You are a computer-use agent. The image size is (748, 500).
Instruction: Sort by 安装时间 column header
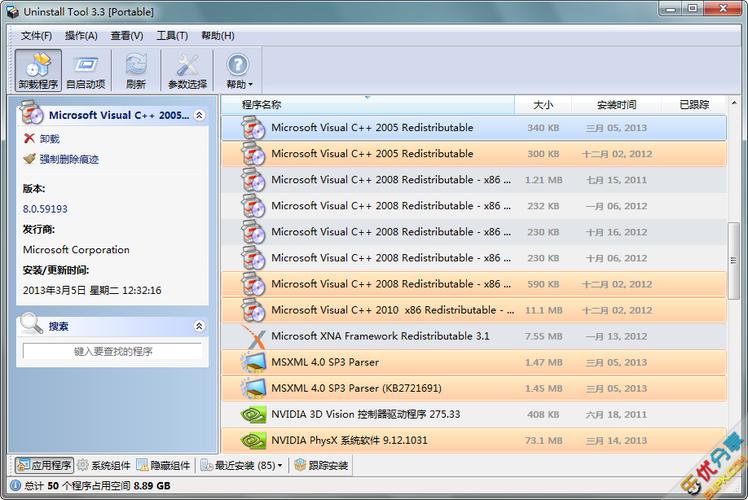click(616, 104)
